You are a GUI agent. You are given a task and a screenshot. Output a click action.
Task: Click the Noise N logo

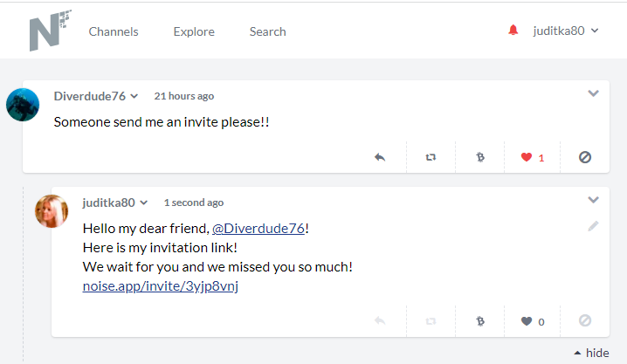[x=50, y=31]
